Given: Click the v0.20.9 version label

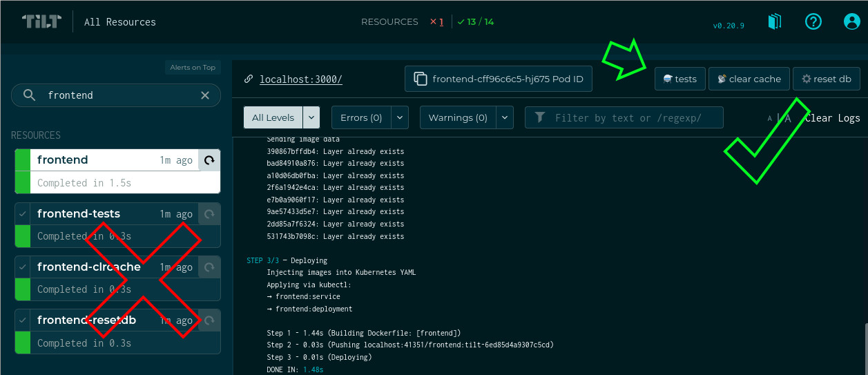Looking at the screenshot, I should click(x=729, y=26).
